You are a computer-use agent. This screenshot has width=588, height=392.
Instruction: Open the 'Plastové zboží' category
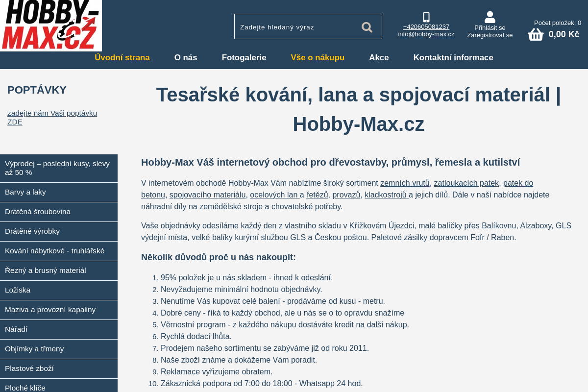(59, 368)
